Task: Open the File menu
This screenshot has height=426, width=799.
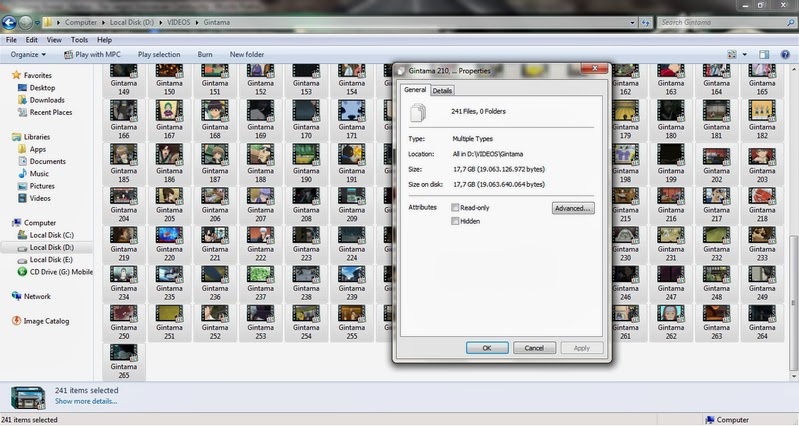Action: click(x=11, y=40)
